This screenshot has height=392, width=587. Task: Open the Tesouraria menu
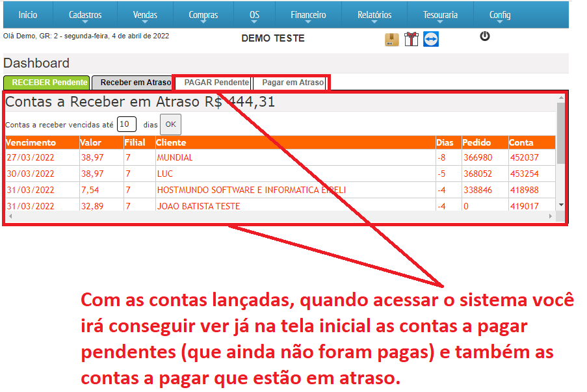[x=440, y=15]
